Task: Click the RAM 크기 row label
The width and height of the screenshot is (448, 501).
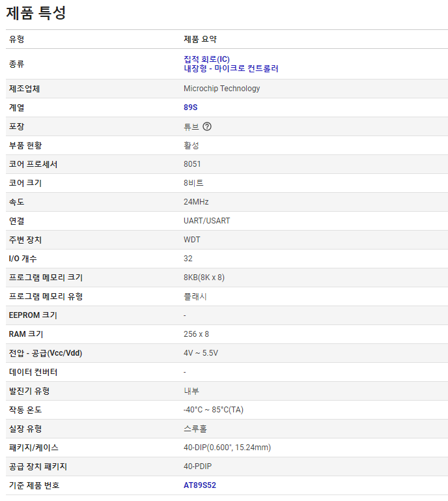Action: point(26,334)
